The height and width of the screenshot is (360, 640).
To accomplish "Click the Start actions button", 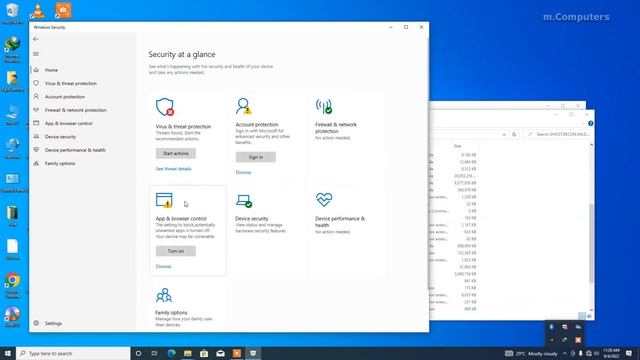I will click(x=176, y=153).
